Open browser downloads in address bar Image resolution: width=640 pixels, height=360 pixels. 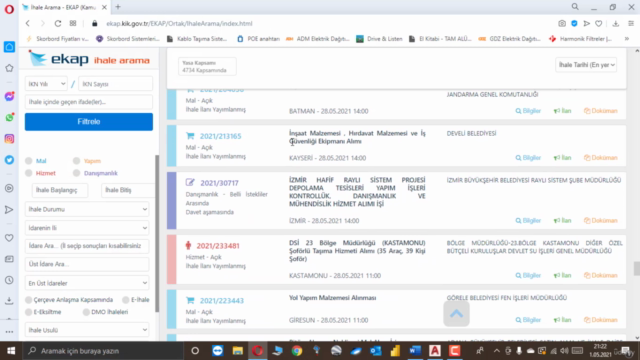[616, 24]
